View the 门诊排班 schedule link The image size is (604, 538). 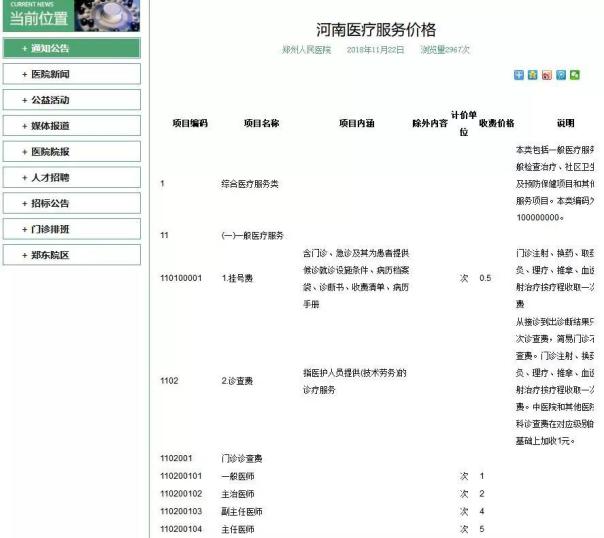point(70,229)
